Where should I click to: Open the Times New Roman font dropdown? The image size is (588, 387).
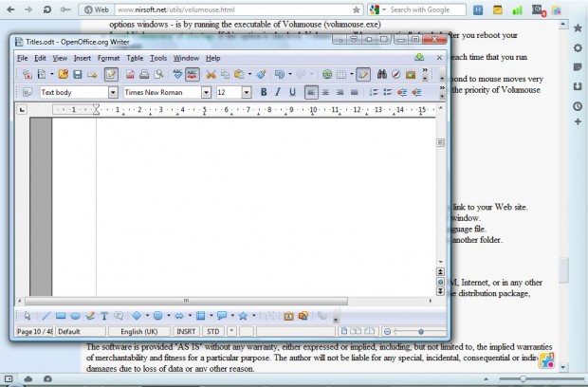[x=206, y=92]
